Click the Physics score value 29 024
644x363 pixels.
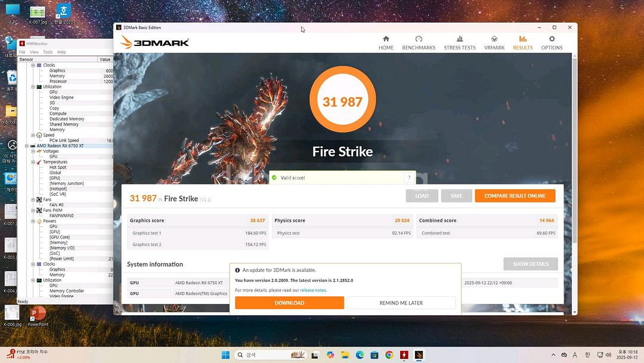pyautogui.click(x=402, y=220)
